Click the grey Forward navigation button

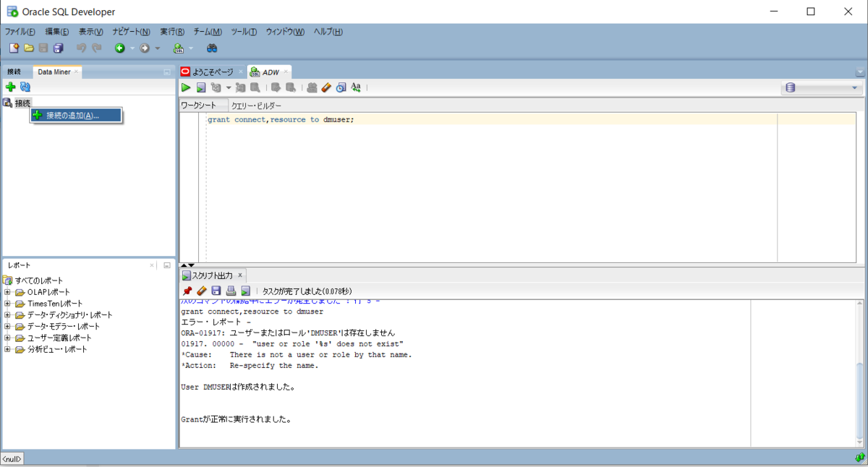coord(145,48)
